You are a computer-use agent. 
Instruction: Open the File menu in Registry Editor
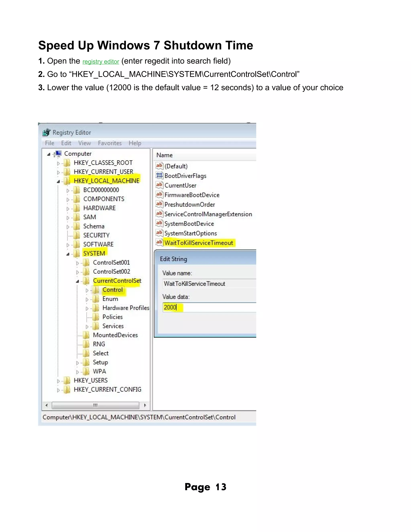click(50, 143)
